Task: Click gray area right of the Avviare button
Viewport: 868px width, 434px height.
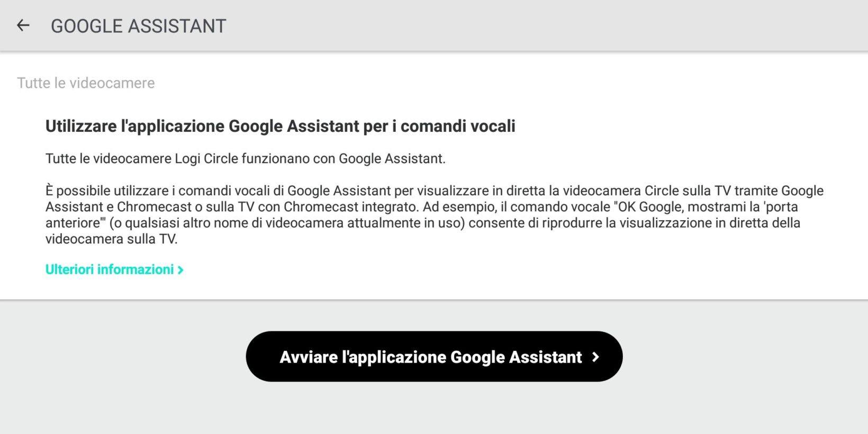Action: coord(741,357)
